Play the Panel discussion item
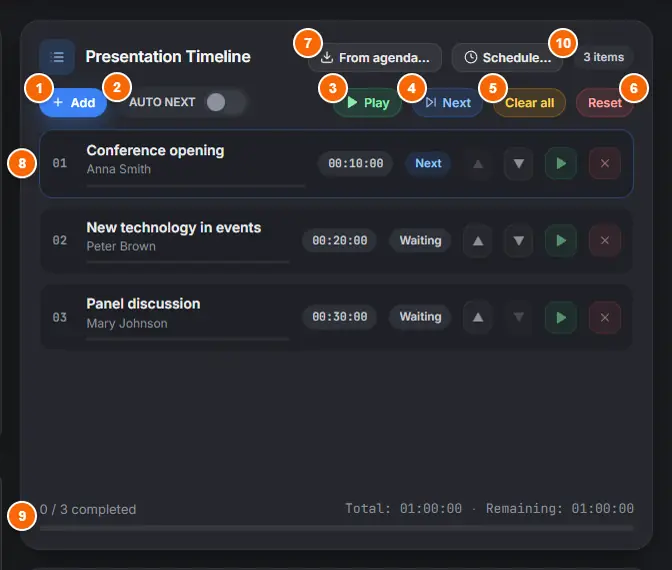672x570 pixels. (561, 318)
